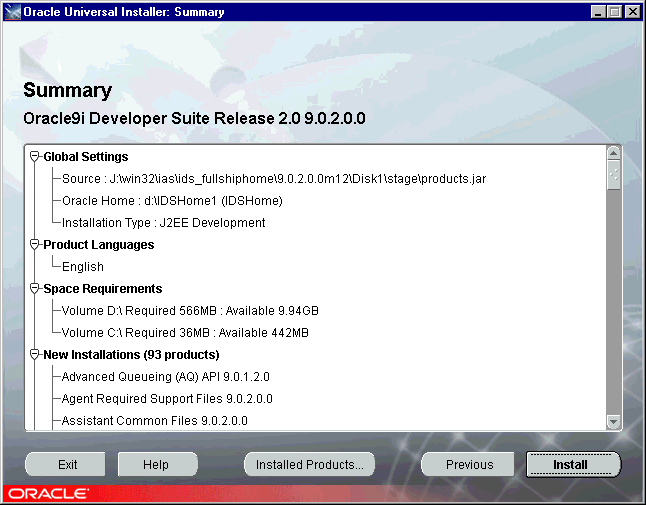Select Volume D:\ Required 566MB row

[x=190, y=311]
